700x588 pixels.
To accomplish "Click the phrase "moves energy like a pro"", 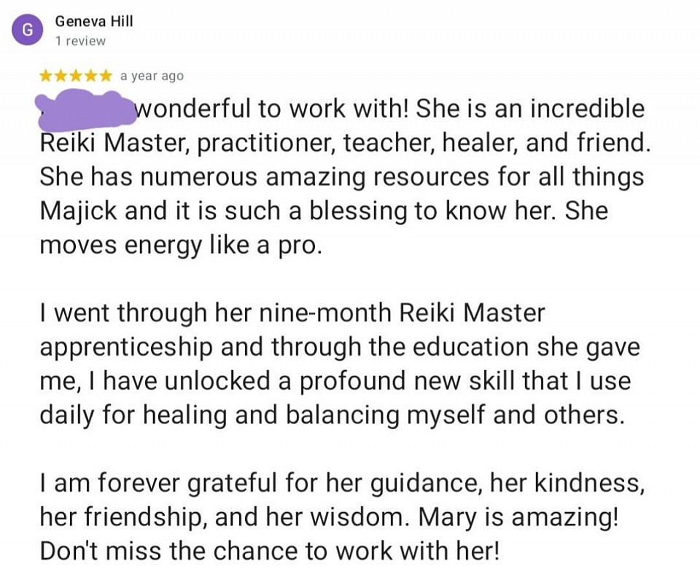I will click(x=179, y=245).
